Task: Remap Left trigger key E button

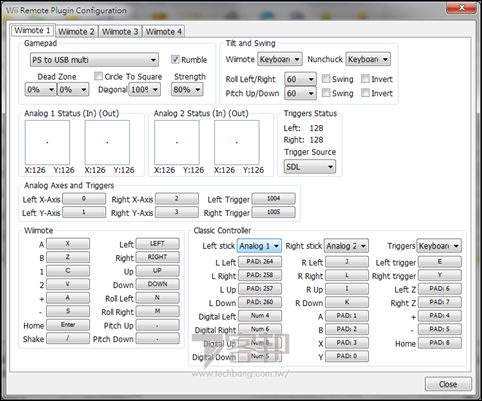Action: click(x=440, y=262)
